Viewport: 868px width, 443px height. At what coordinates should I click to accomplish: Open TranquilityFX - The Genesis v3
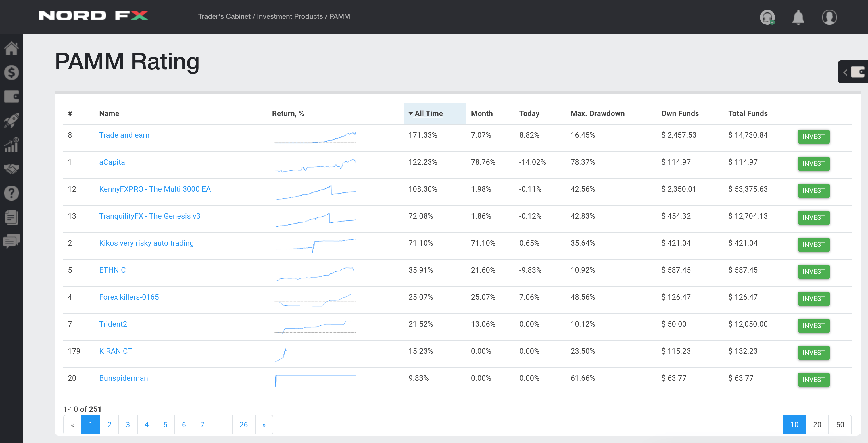[x=150, y=216]
